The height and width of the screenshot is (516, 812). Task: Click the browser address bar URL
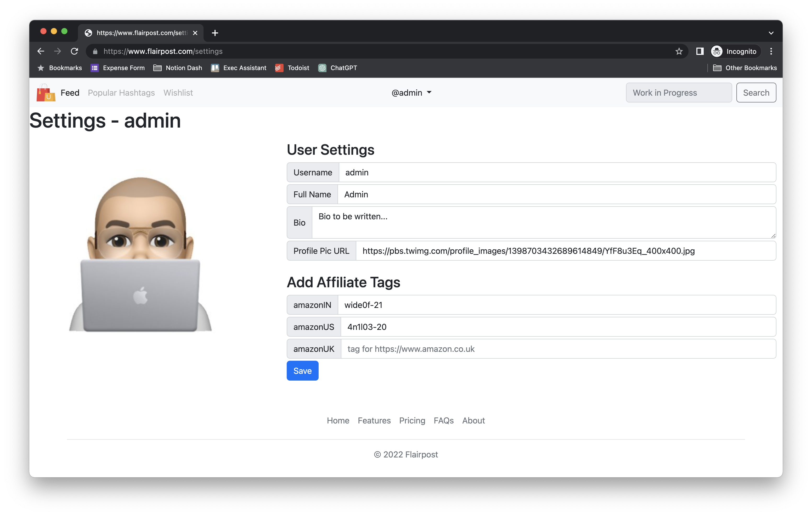click(163, 51)
